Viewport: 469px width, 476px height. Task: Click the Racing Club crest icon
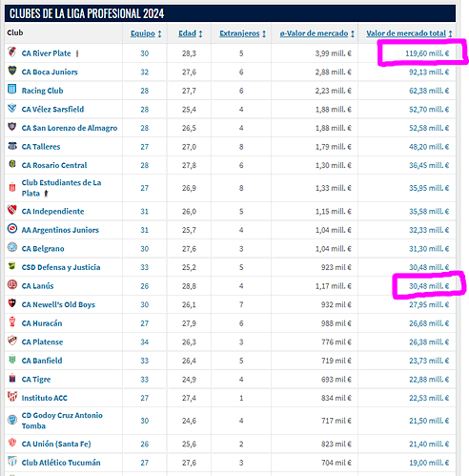(12, 90)
